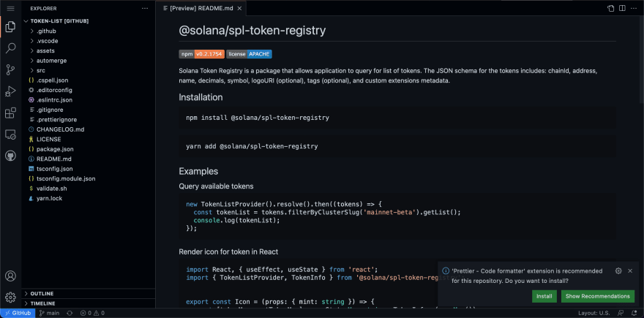Image resolution: width=644 pixels, height=318 pixels.
Task: Dismiss the Prettier notification
Action: [630, 270]
